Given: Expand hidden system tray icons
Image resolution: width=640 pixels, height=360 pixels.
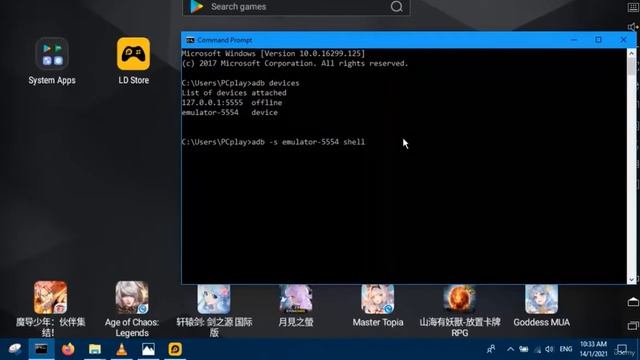Looking at the screenshot, I should [x=510, y=349].
